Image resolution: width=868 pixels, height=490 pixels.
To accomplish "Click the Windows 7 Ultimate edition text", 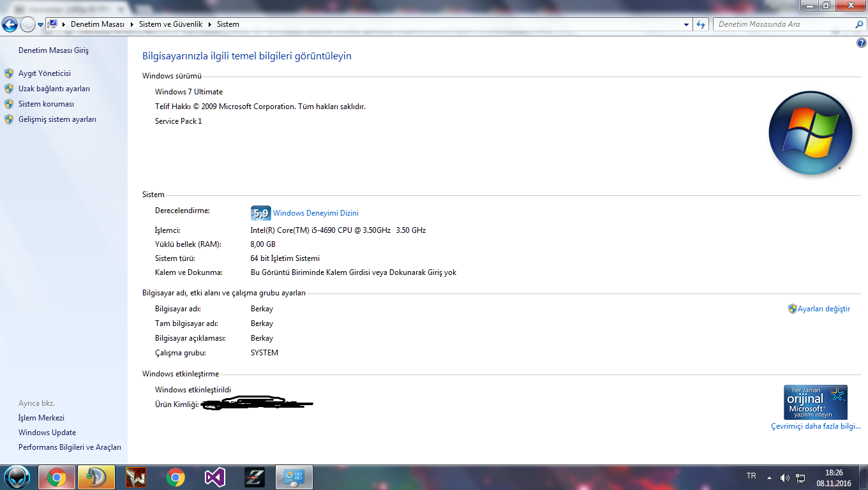I will coord(189,92).
